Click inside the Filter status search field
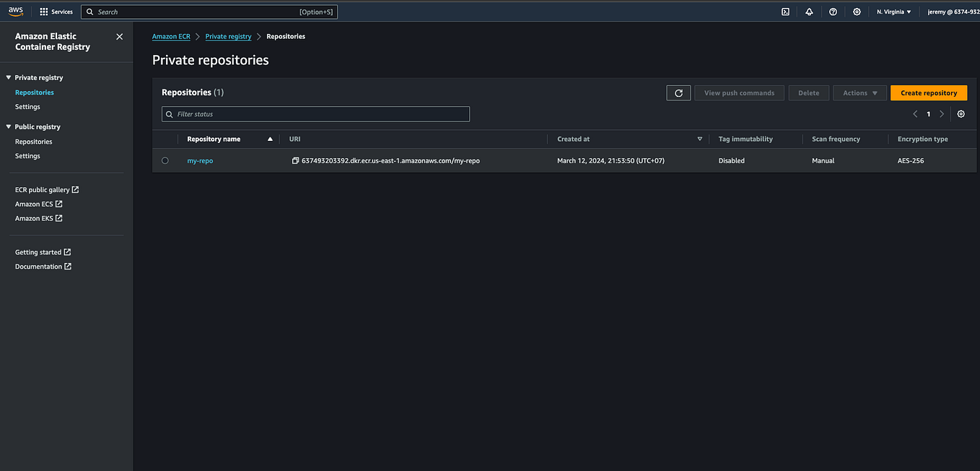Image resolution: width=980 pixels, height=471 pixels. (315, 113)
